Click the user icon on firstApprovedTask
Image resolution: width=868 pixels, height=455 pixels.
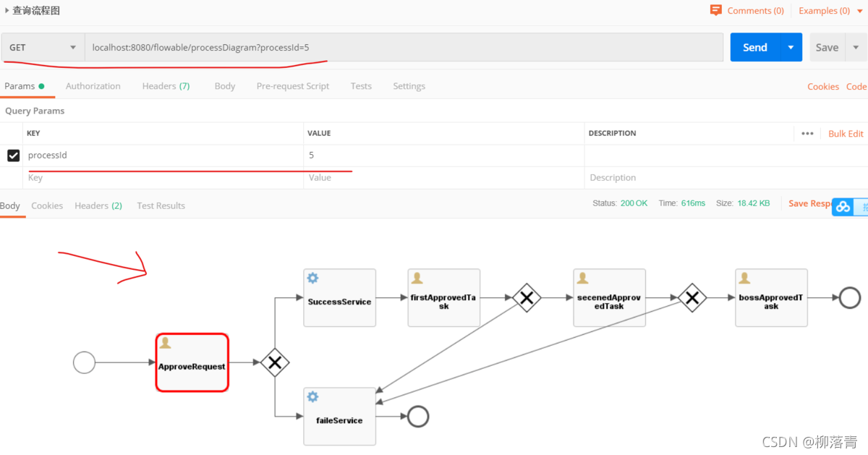point(417,278)
